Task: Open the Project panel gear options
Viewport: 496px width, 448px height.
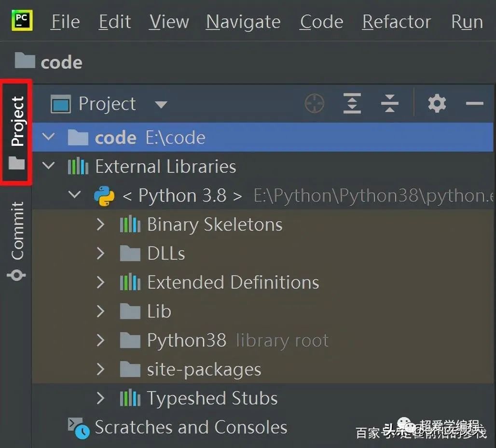Action: (x=437, y=103)
